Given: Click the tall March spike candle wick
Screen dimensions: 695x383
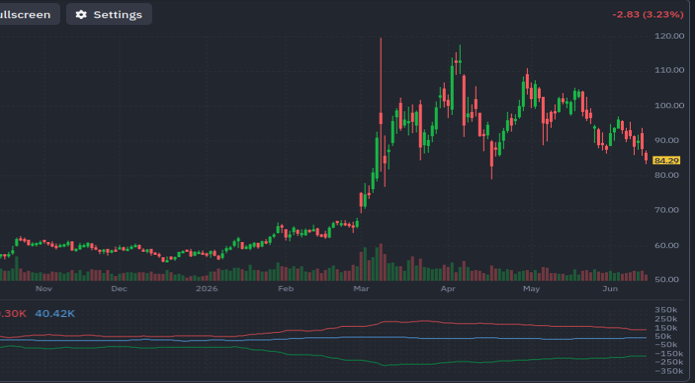Looking at the screenshot, I should click(x=381, y=75).
